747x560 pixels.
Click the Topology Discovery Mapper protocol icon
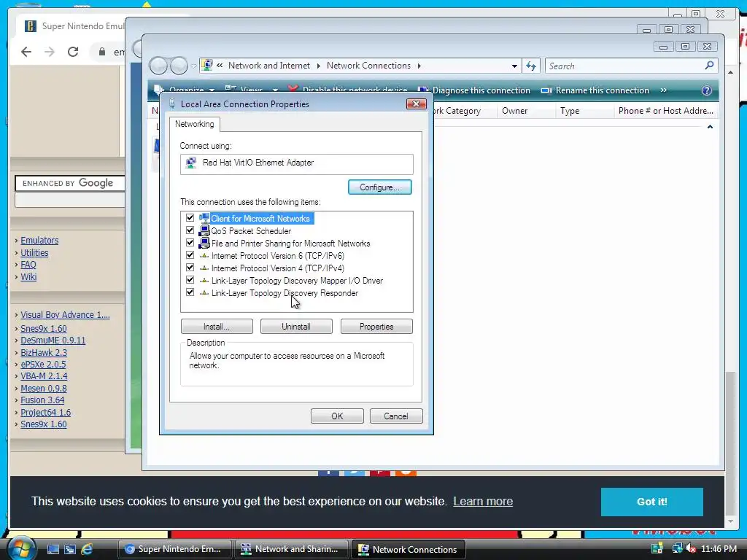tap(204, 281)
